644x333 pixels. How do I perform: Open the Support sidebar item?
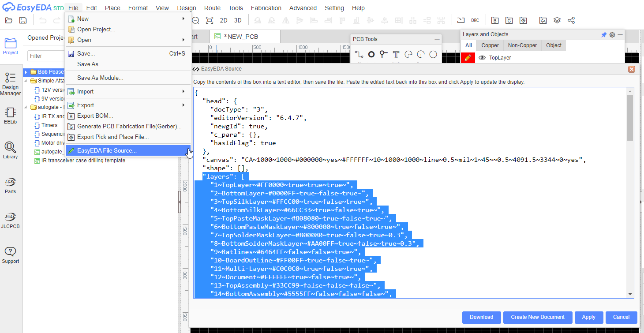click(11, 255)
